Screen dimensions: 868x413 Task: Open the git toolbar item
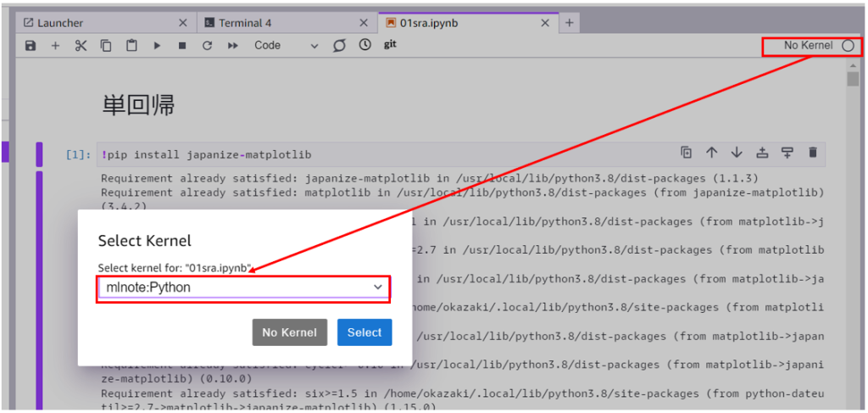[390, 45]
